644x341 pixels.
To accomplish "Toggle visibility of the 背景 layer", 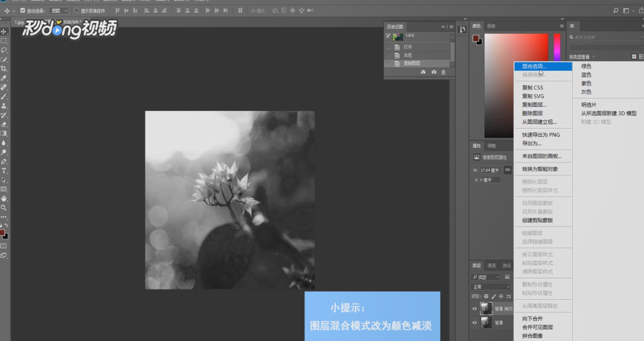I will click(474, 322).
